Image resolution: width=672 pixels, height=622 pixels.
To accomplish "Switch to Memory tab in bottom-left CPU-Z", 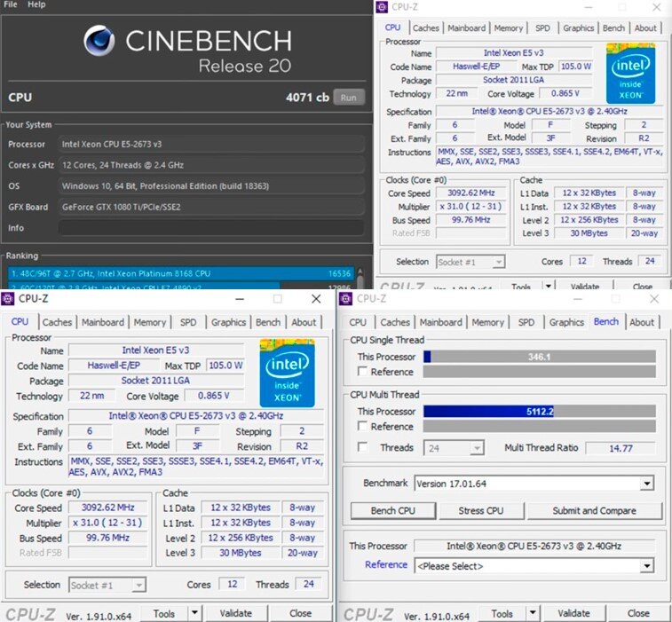I will (149, 322).
